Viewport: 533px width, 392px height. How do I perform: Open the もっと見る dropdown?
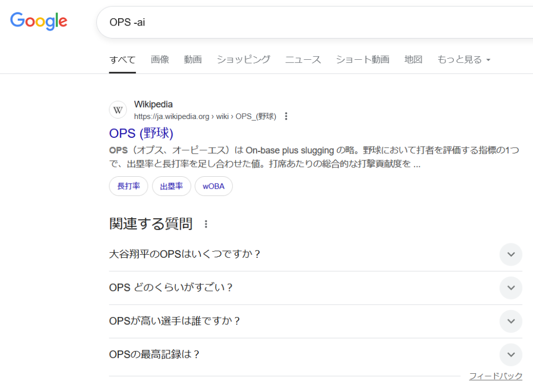coord(464,60)
